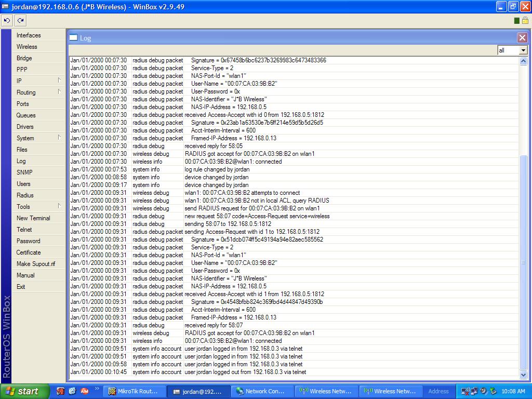Open the Interfaces menu
The height and width of the screenshot is (399, 532).
38,35
